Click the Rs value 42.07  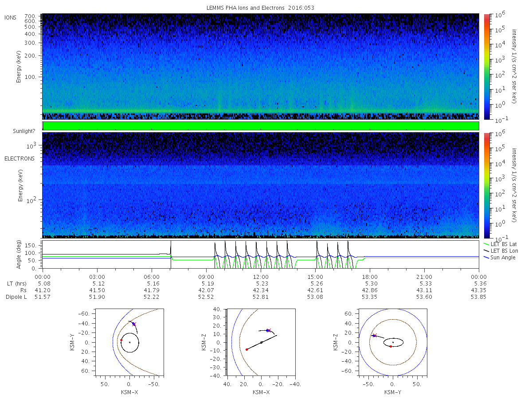[x=207, y=290]
